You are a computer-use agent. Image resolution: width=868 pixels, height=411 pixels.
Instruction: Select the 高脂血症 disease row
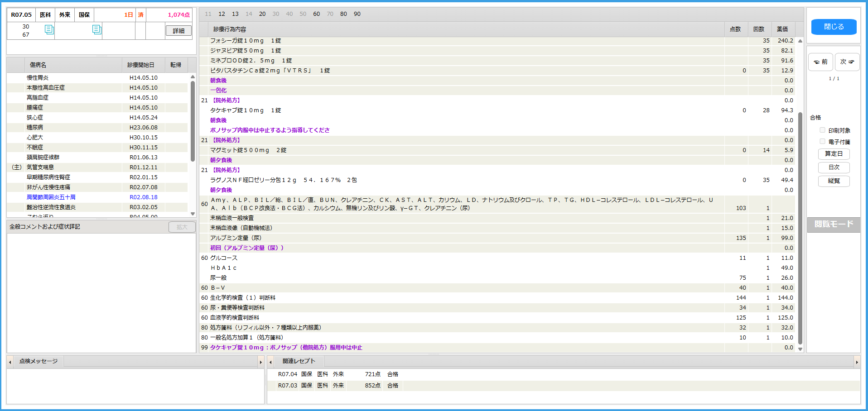coord(97,98)
